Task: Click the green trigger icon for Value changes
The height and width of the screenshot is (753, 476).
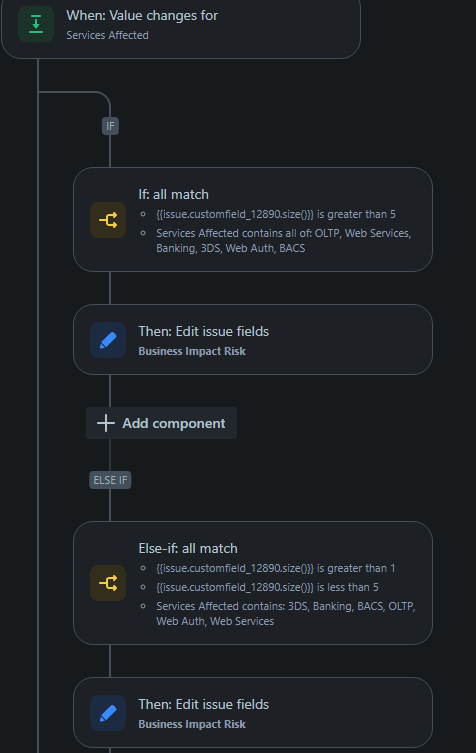Action: point(36,24)
